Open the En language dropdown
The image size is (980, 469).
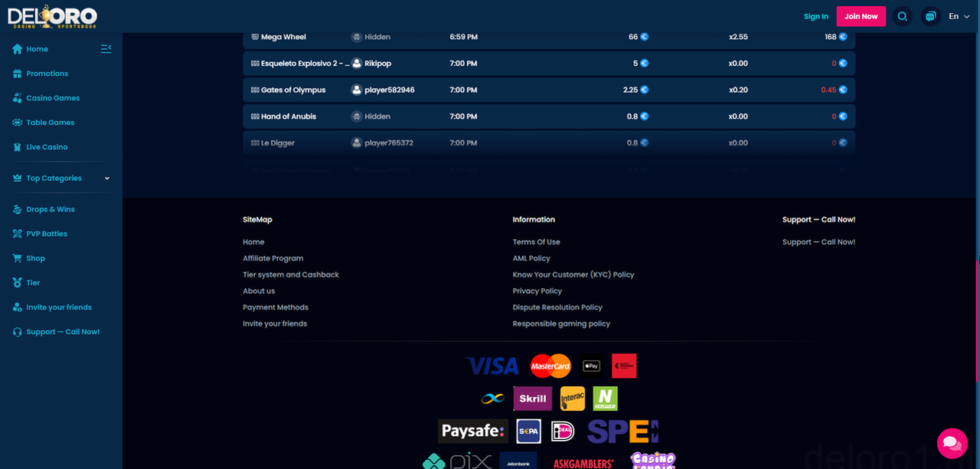(959, 16)
